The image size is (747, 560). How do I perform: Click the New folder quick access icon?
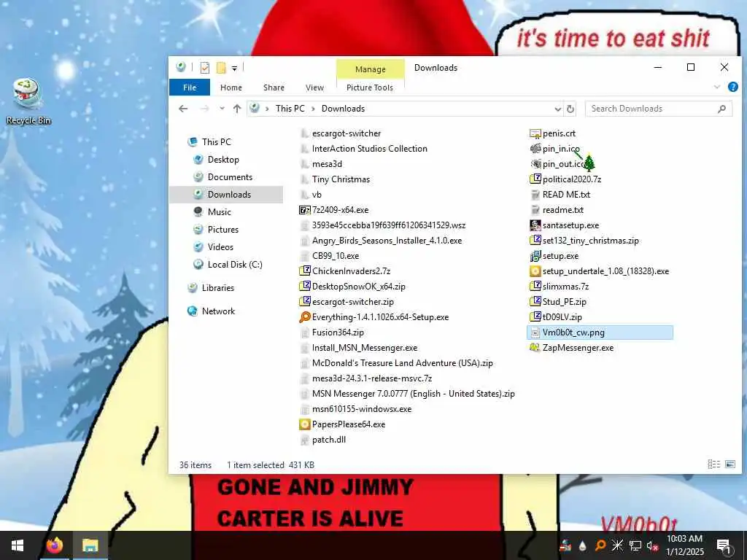221,68
